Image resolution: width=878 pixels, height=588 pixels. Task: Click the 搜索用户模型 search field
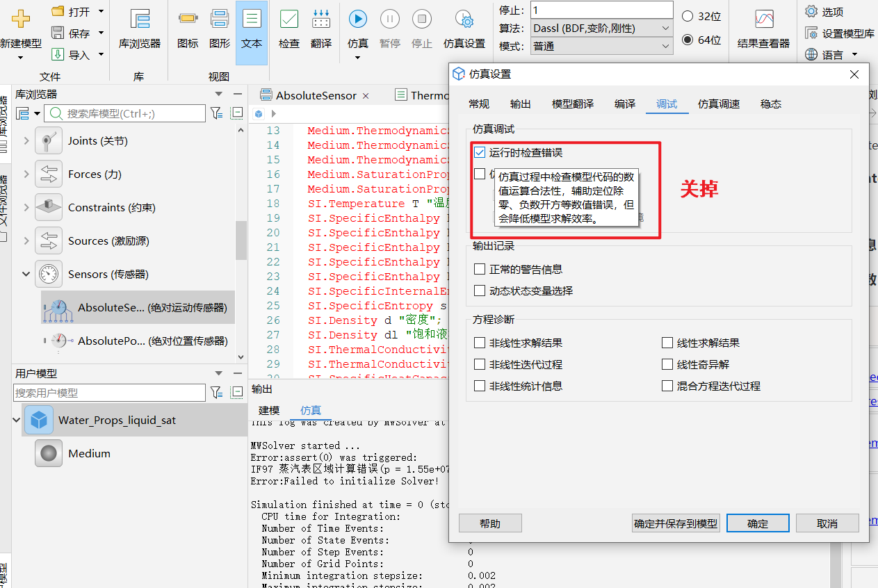109,393
